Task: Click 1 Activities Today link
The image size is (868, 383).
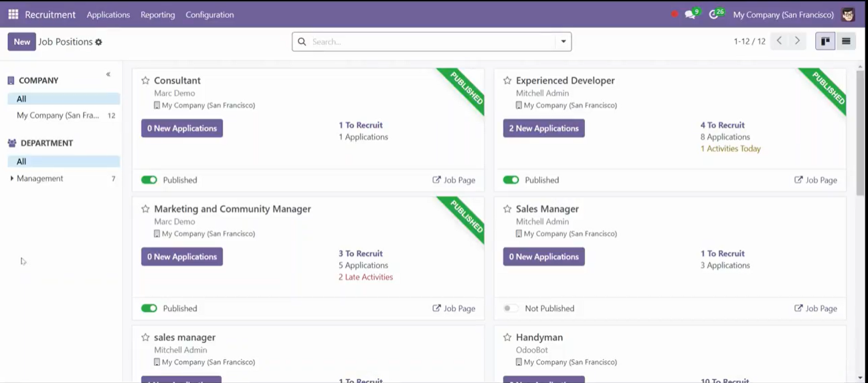Action: (x=731, y=148)
